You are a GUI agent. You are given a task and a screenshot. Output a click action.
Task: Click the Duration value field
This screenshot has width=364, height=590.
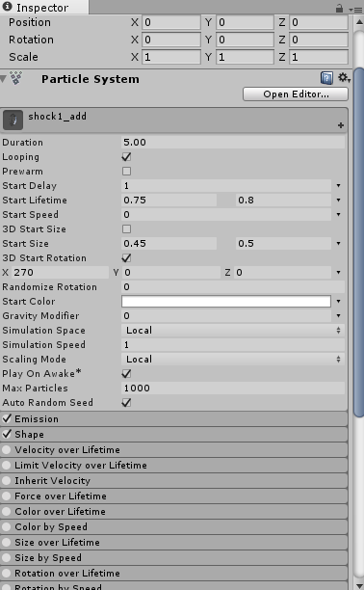tap(233, 143)
